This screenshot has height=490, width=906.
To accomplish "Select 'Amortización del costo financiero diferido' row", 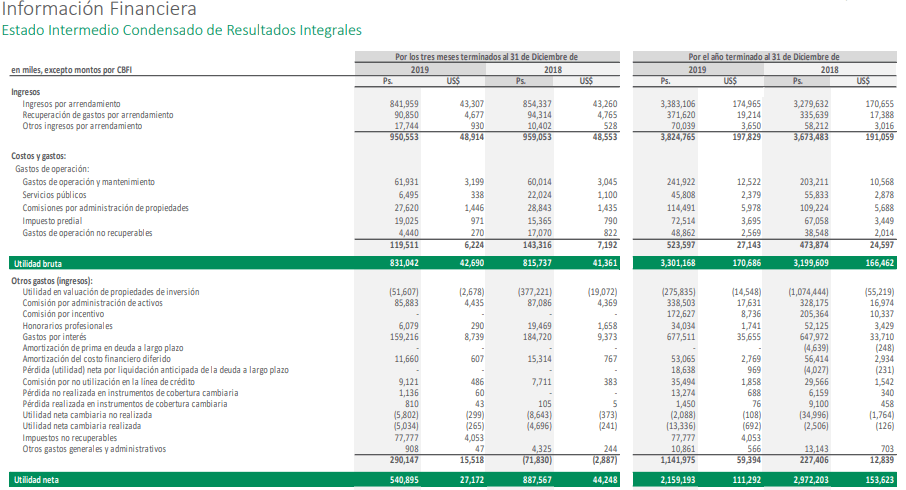I will click(96, 359).
